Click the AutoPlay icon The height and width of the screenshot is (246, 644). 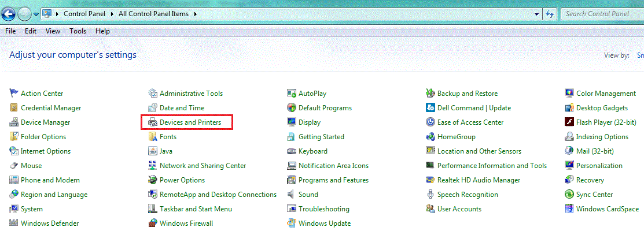[292, 94]
